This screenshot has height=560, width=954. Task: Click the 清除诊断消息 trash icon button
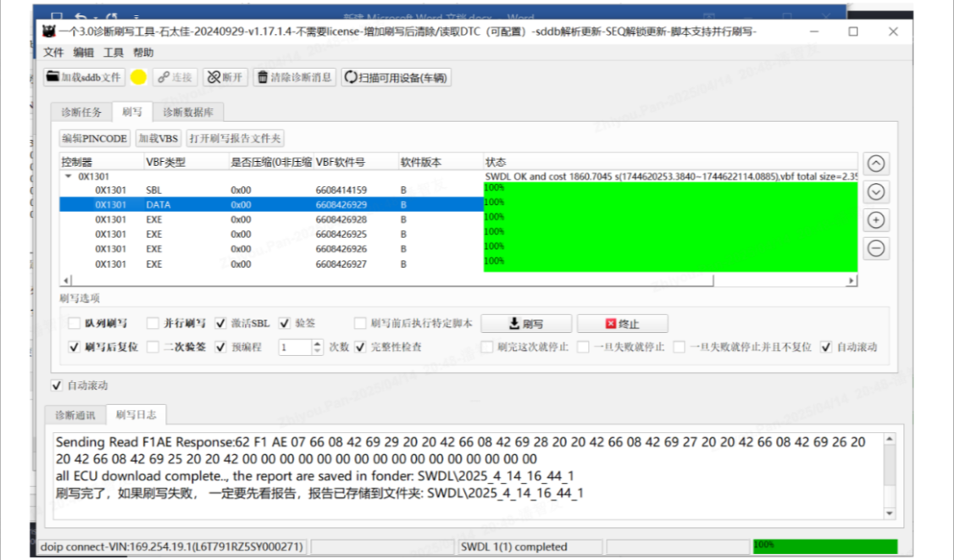(295, 77)
